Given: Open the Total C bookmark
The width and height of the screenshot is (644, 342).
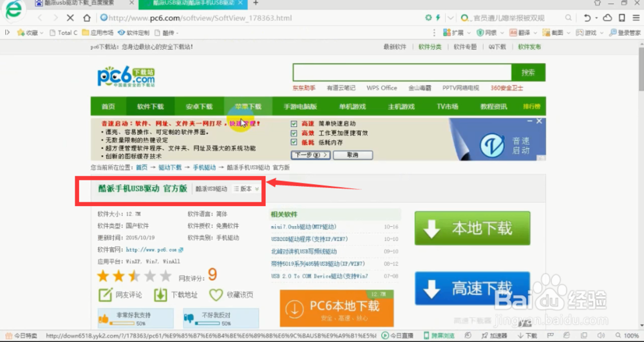Looking at the screenshot, I should click(63, 33).
